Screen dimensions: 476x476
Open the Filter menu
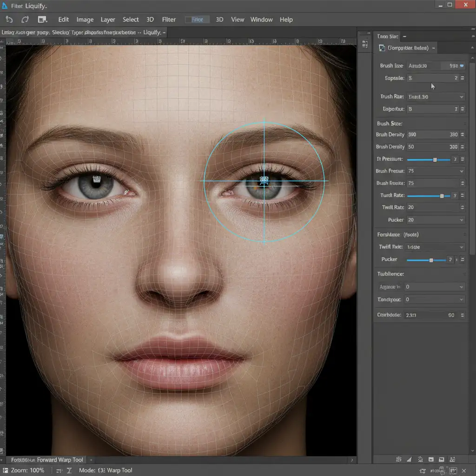coord(169,20)
